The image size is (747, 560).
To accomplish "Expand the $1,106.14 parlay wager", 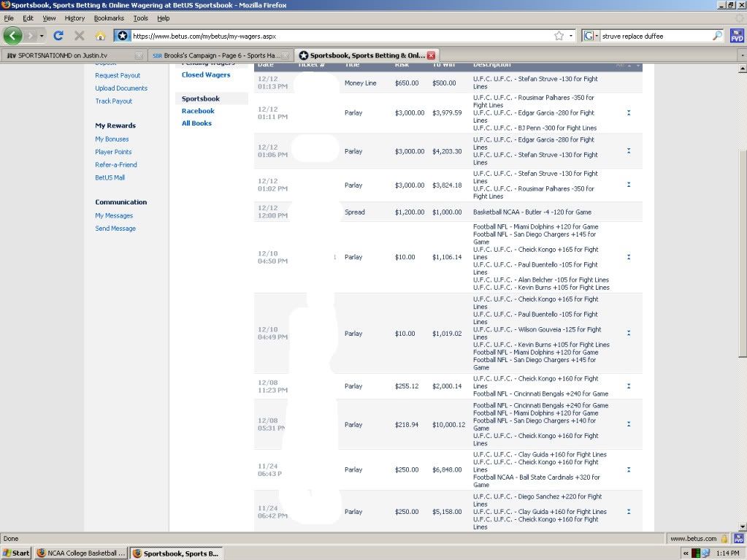I will pos(629,257).
